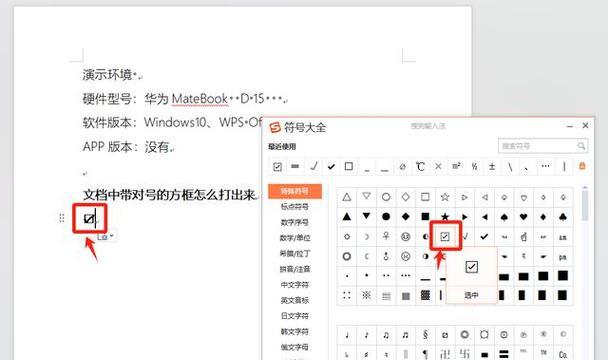Viewport: 608px width, 360px height.
Task: Insert the heavy check mark in symbol grid
Action: [x=484, y=237]
